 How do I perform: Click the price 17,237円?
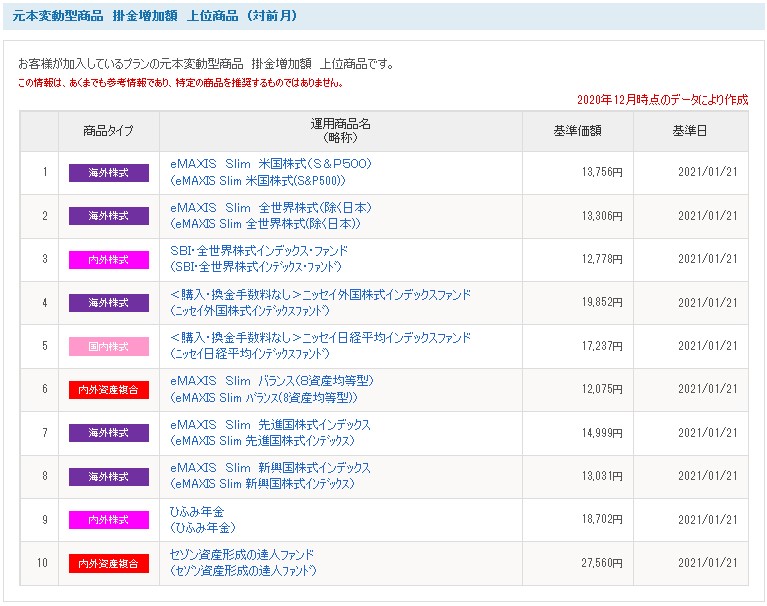pyautogui.click(x=602, y=346)
